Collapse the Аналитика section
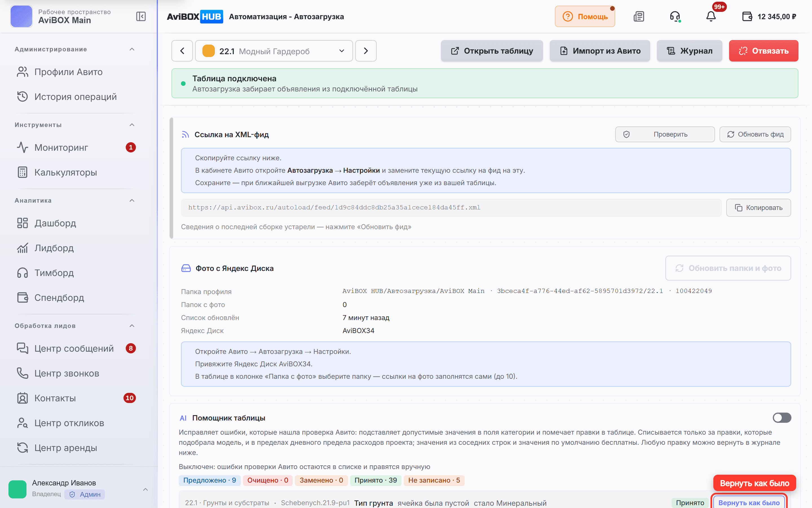 [132, 201]
